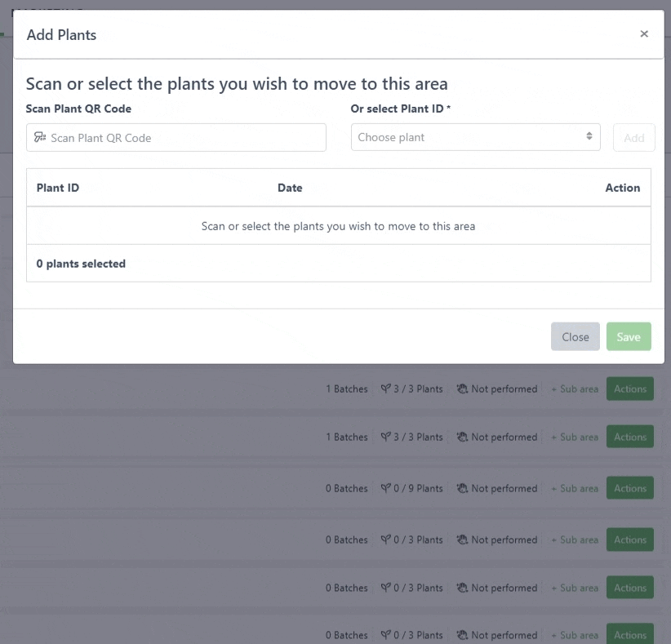The height and width of the screenshot is (644, 671).
Task: Click plant sprout icon in 0 / 9 Plants row
Action: click(385, 488)
